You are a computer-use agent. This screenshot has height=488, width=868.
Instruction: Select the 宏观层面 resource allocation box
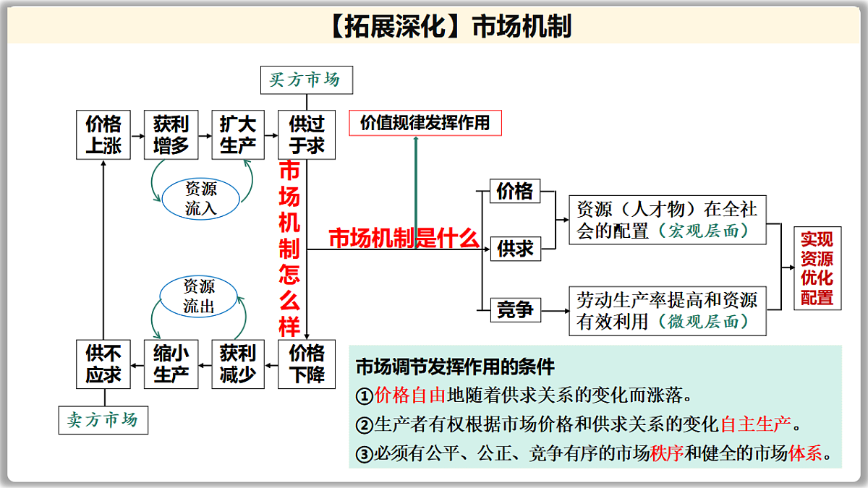click(667, 221)
